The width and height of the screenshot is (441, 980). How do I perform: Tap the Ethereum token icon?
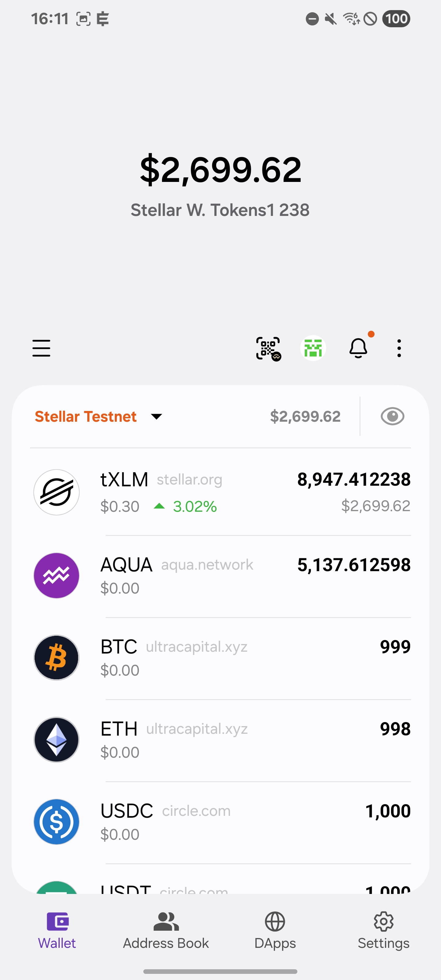pos(56,740)
